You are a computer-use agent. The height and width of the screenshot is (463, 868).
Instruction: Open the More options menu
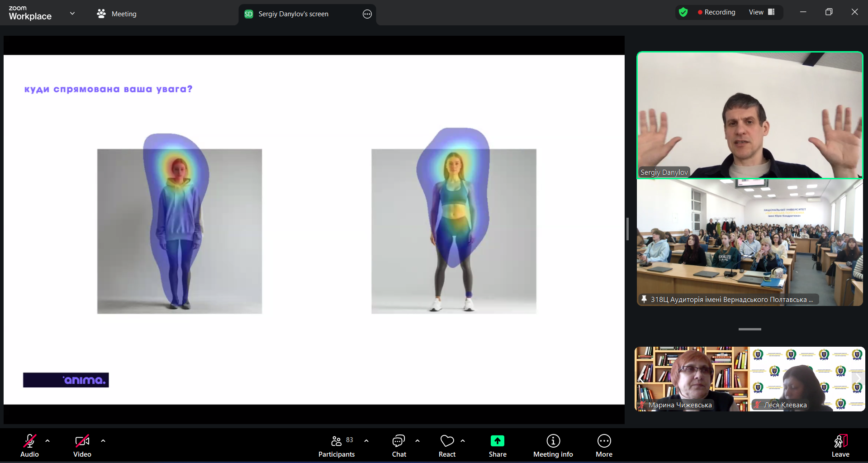point(604,446)
